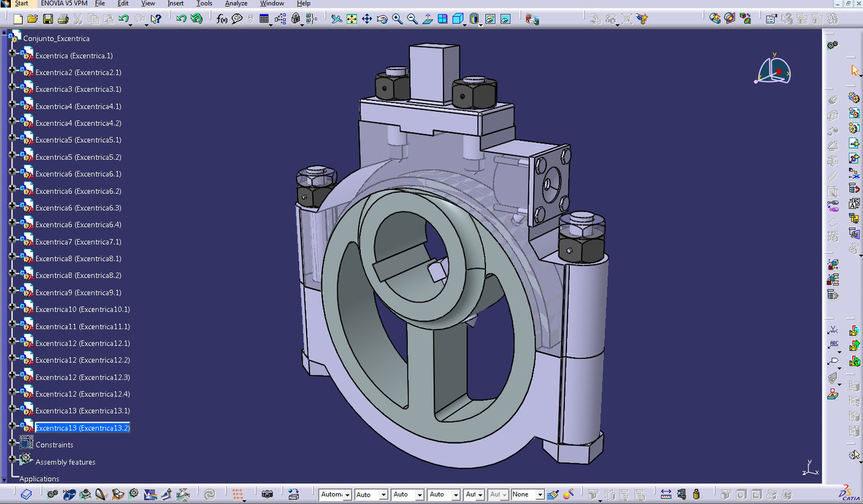Select Excentrica6 (Excentrica6.3) in tree

[78, 208]
